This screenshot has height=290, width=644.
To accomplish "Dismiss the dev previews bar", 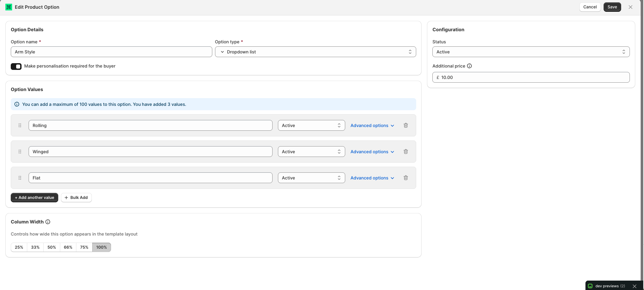I will tap(635, 286).
